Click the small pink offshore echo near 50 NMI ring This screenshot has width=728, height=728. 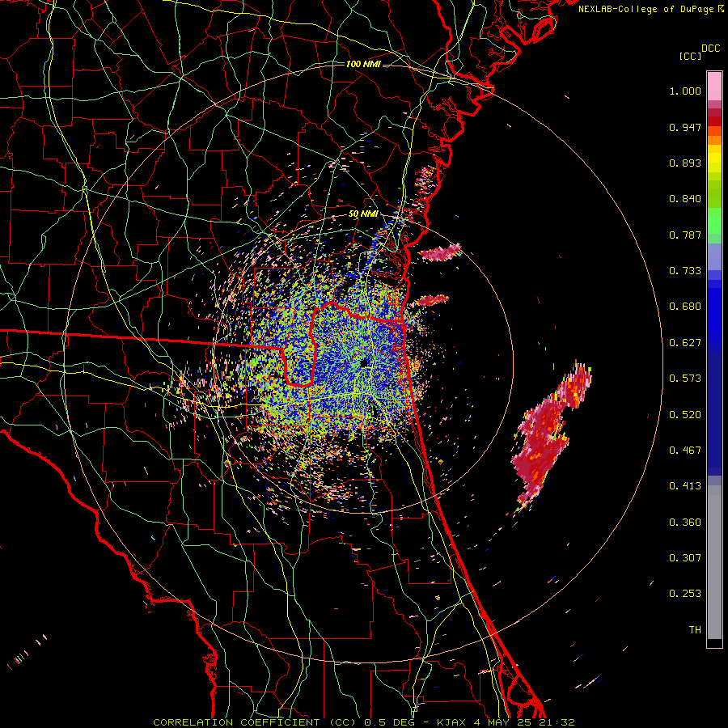point(440,252)
